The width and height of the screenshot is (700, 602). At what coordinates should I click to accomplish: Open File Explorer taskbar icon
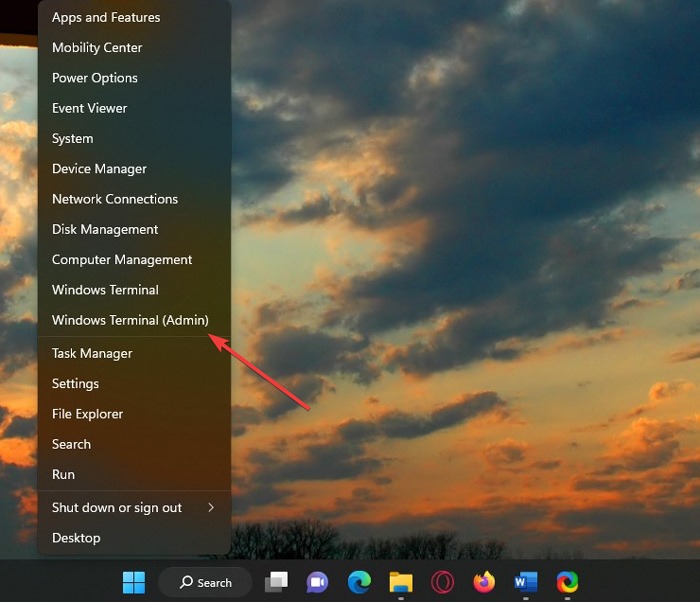[x=401, y=582]
